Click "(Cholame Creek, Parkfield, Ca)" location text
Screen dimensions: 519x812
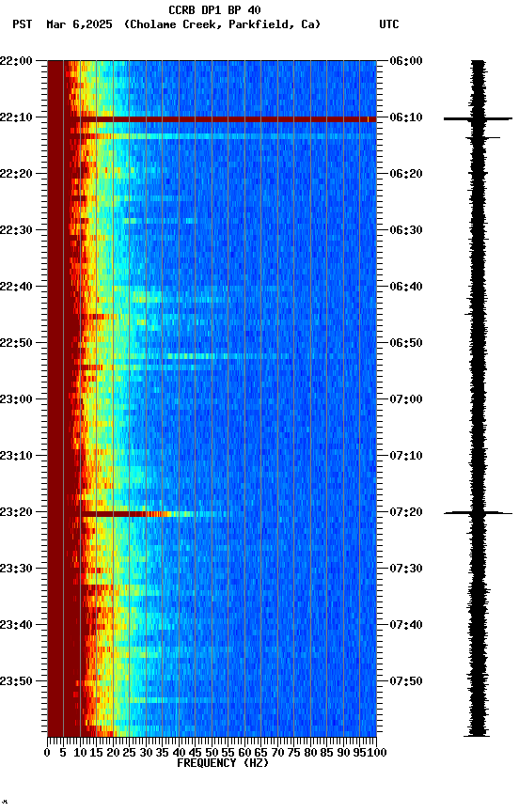click(222, 24)
